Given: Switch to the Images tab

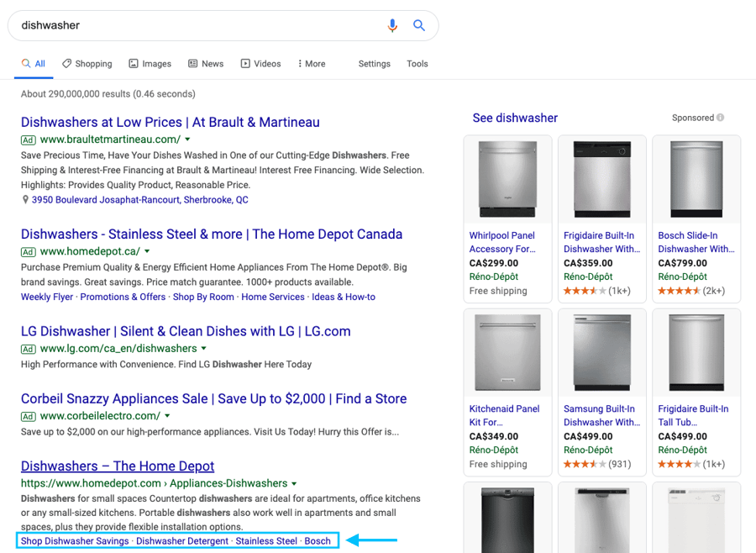Looking at the screenshot, I should pyautogui.click(x=150, y=64).
